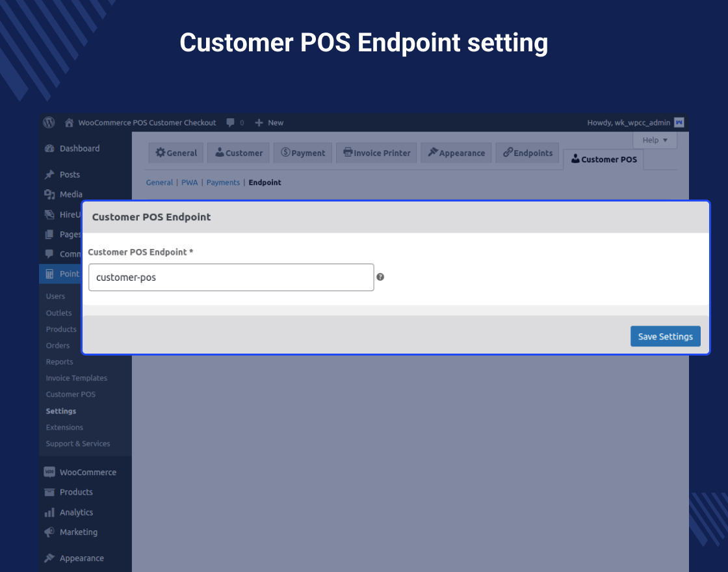Image resolution: width=728 pixels, height=572 pixels.
Task: Open the comments bubble icon in top bar
Action: (x=229, y=122)
